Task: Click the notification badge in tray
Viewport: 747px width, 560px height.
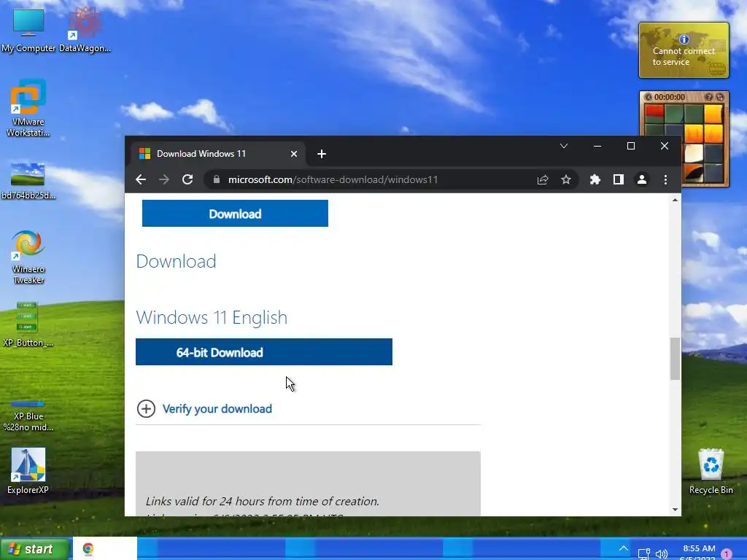Action: pos(727,554)
